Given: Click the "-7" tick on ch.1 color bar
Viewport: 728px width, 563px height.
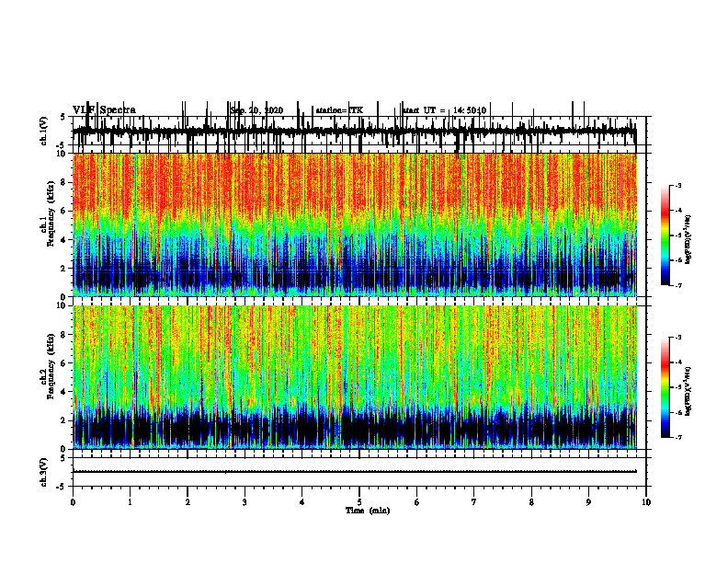Looking at the screenshot, I should 677,285.
